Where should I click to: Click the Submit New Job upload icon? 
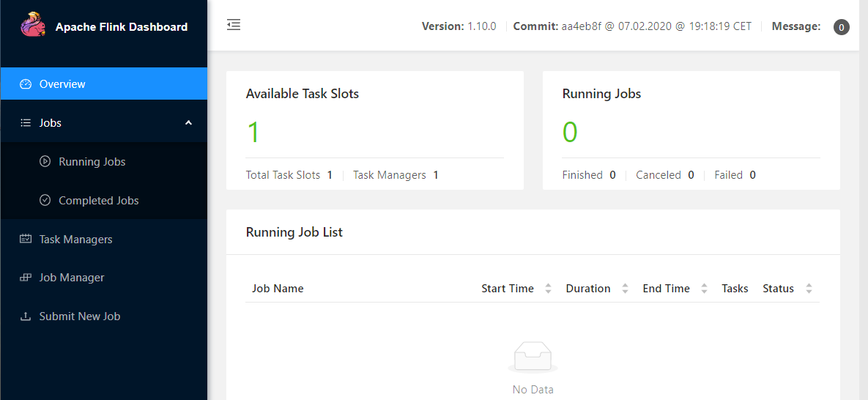[26, 316]
